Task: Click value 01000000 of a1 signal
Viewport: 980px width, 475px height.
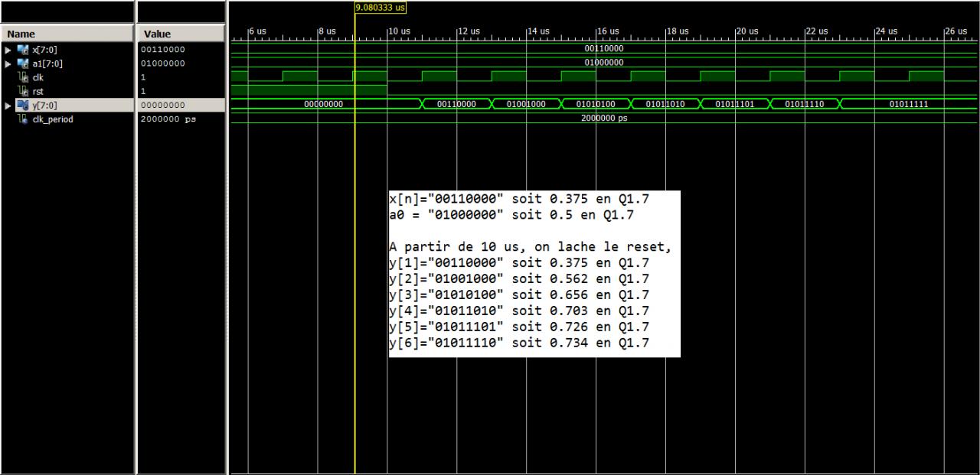Action: (163, 63)
